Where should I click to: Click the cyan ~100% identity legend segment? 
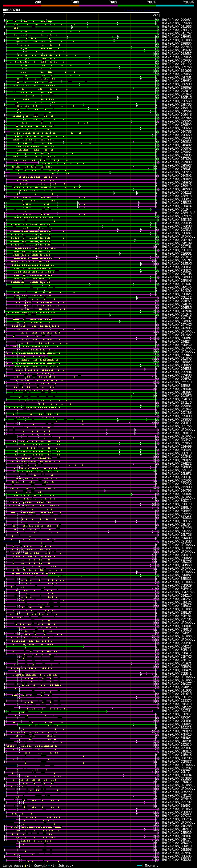pyautogui.click(x=175, y=6)
